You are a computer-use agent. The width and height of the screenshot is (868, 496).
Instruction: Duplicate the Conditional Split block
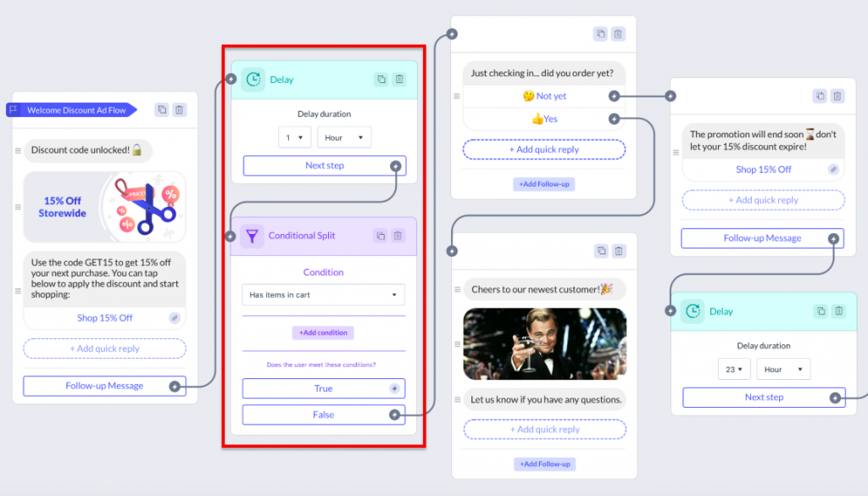[x=381, y=236]
